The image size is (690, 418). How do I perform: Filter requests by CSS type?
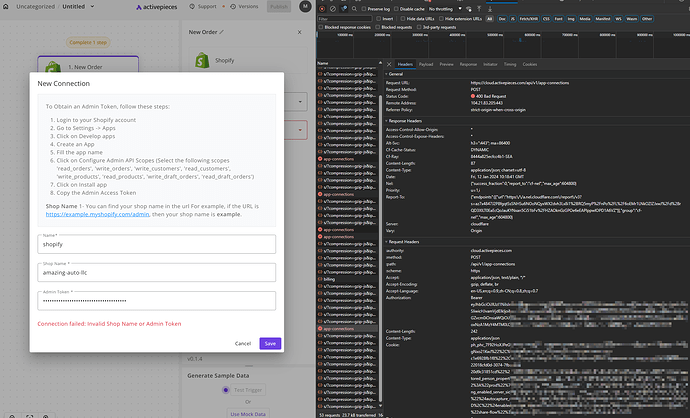pos(546,19)
